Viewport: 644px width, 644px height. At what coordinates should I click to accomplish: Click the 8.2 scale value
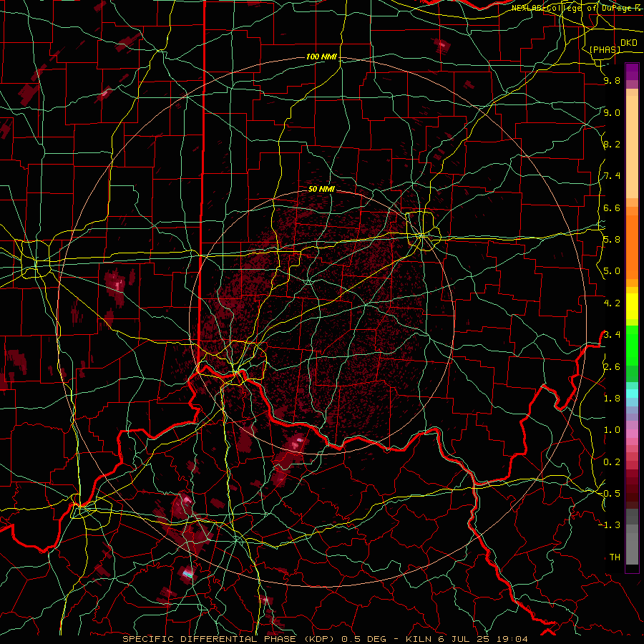click(612, 144)
